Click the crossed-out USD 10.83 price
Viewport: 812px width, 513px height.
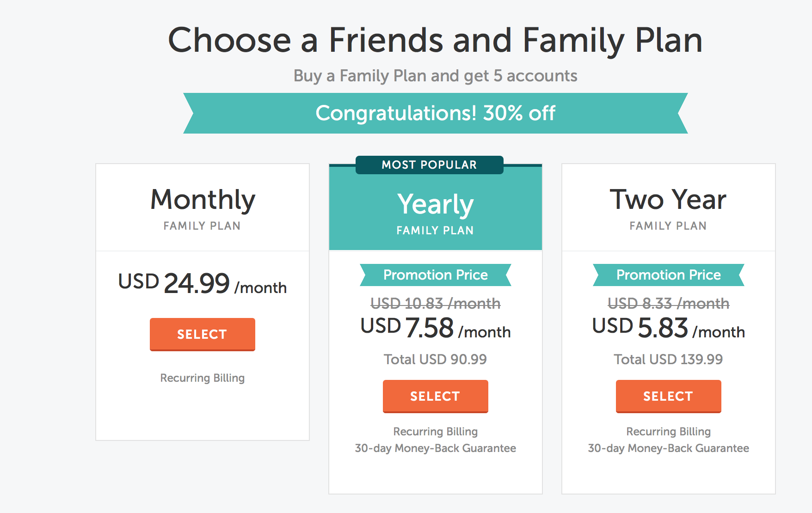435,303
